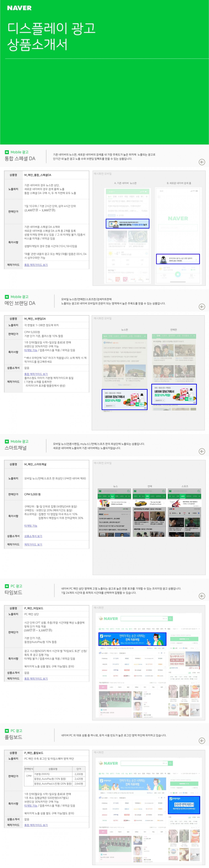Click the 타임보드 section heading

[x=14, y=592]
